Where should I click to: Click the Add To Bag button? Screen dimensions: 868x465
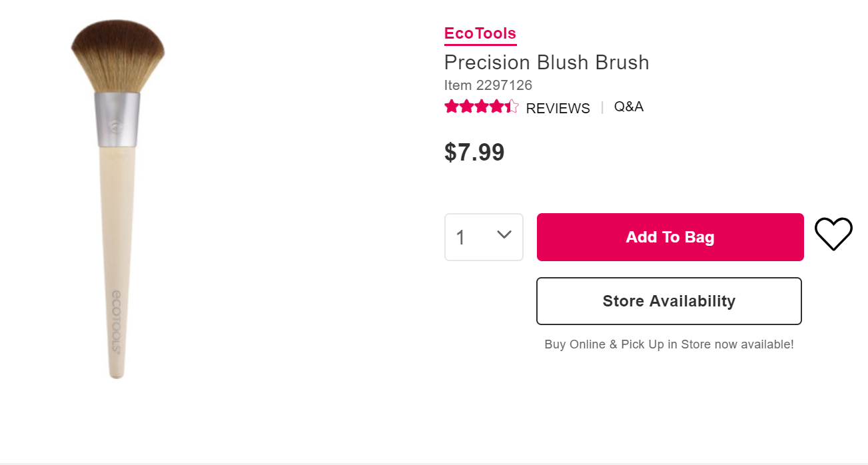670,237
